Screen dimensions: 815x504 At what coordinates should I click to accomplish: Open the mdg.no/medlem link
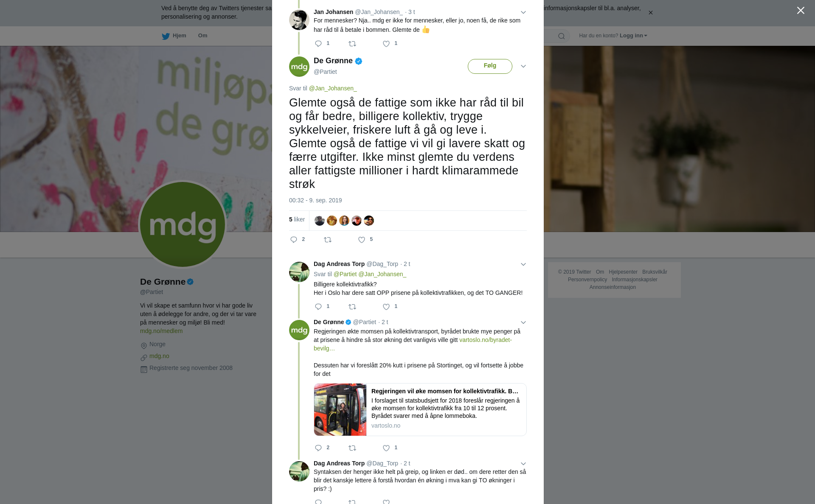click(161, 331)
